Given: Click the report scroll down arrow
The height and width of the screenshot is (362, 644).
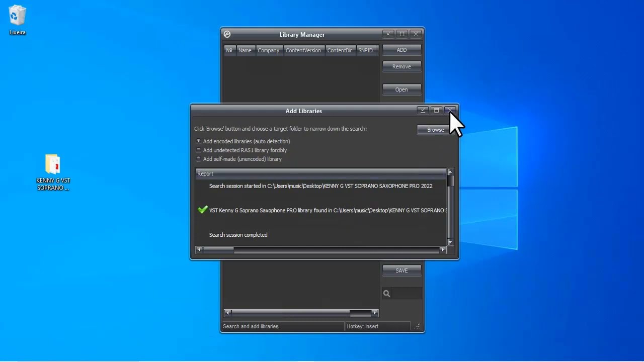Looking at the screenshot, I should click(450, 242).
